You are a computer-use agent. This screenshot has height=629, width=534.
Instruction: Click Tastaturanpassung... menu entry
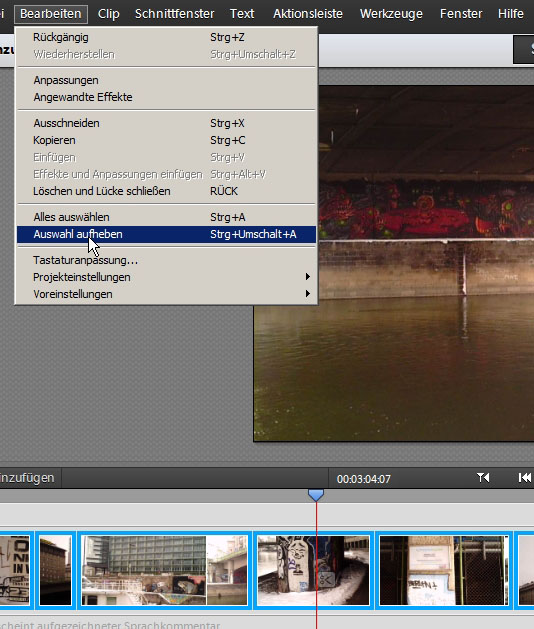pyautogui.click(x=166, y=260)
